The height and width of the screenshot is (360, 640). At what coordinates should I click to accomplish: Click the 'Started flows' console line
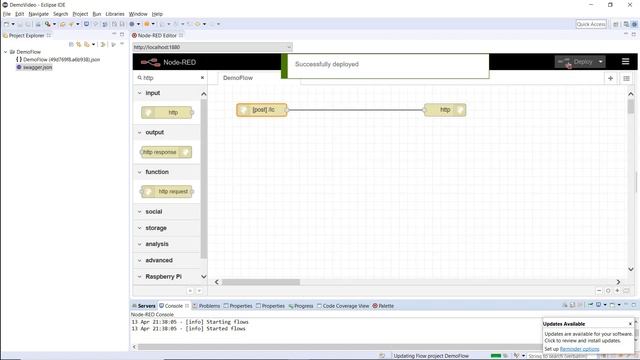pyautogui.click(x=189, y=329)
